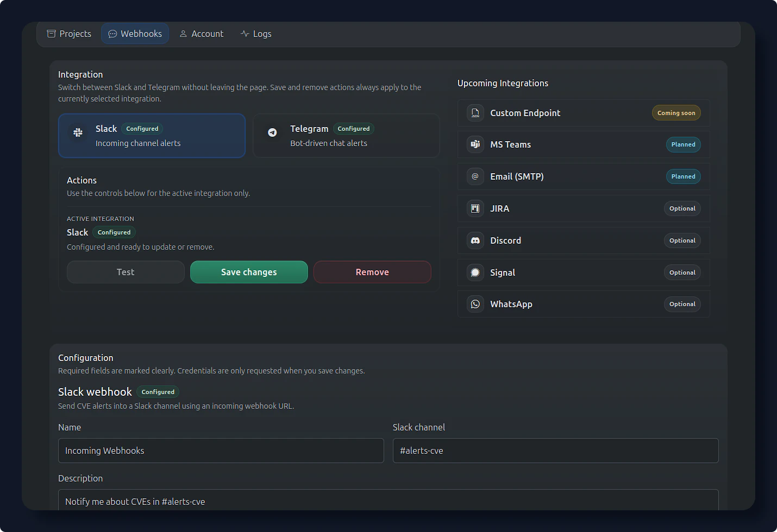Click the Optional badge on WhatsApp
The height and width of the screenshot is (532, 777).
(x=682, y=304)
